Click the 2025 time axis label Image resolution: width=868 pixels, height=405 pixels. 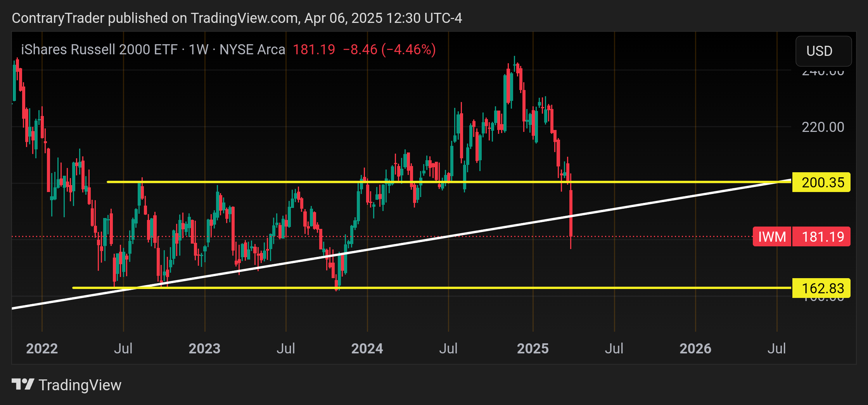pyautogui.click(x=533, y=348)
